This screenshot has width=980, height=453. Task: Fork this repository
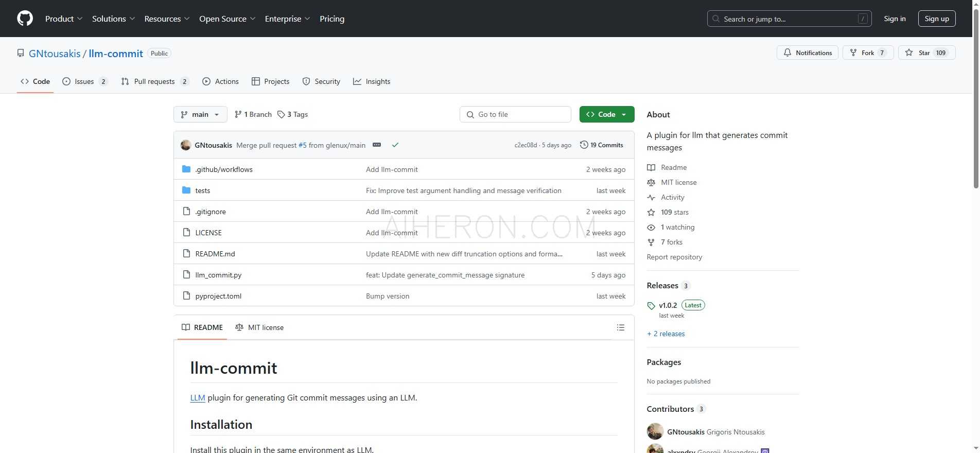point(868,53)
